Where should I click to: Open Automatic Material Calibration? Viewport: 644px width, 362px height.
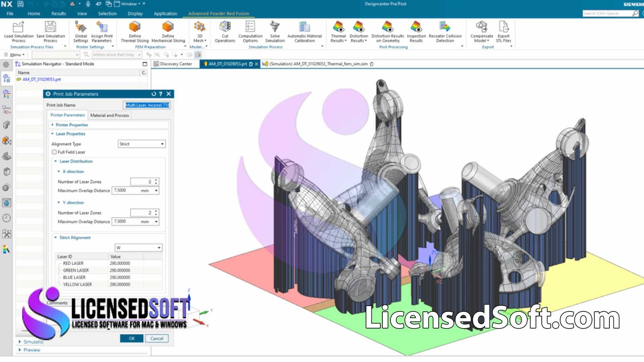(304, 32)
